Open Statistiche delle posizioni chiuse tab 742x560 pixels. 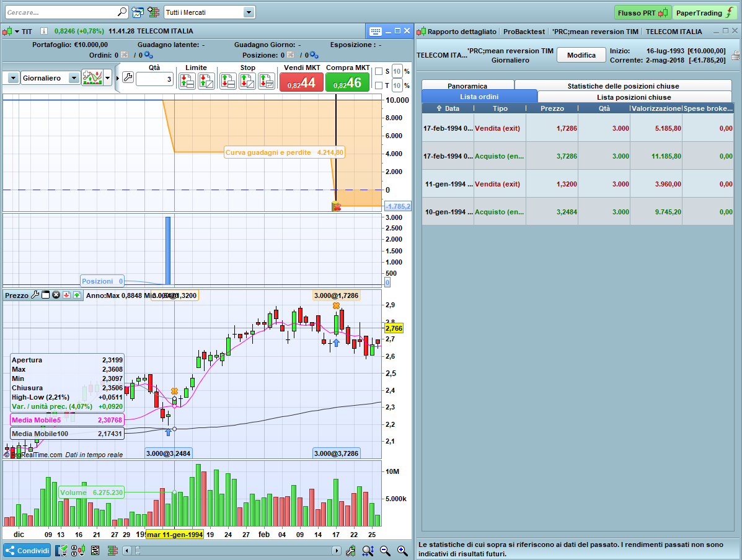623,85
